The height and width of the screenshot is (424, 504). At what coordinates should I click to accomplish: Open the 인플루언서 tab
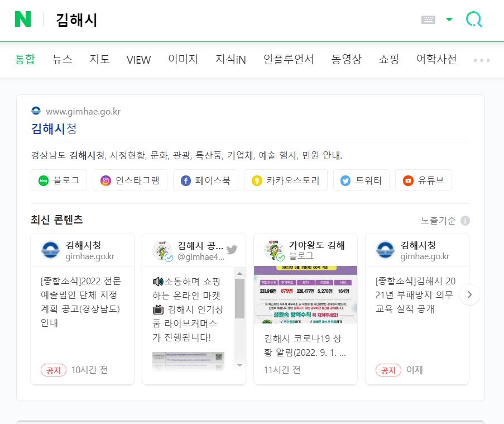tap(289, 59)
